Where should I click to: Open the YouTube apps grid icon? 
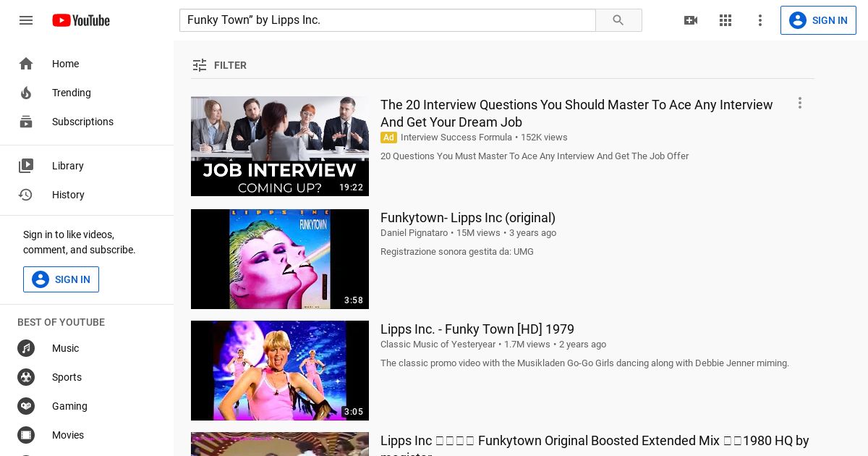[726, 20]
